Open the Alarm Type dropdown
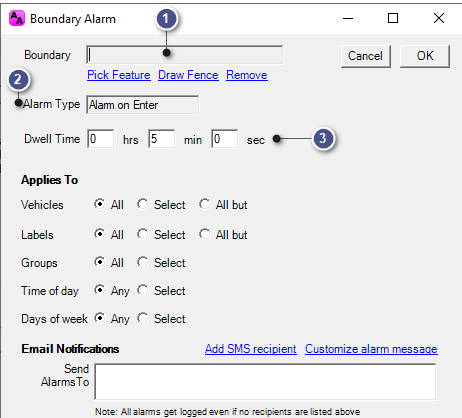The width and height of the screenshot is (462, 418). tap(143, 105)
